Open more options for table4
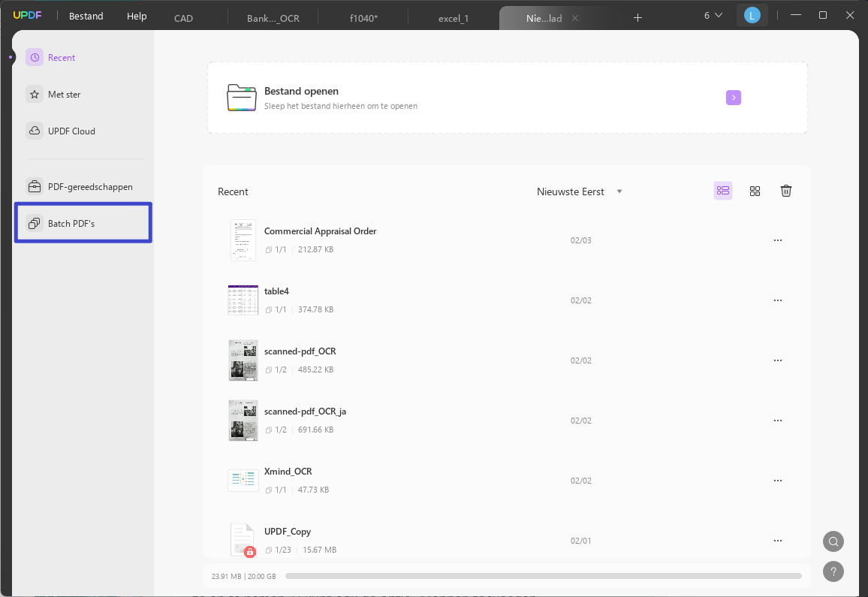This screenshot has height=597, width=868. (x=778, y=300)
